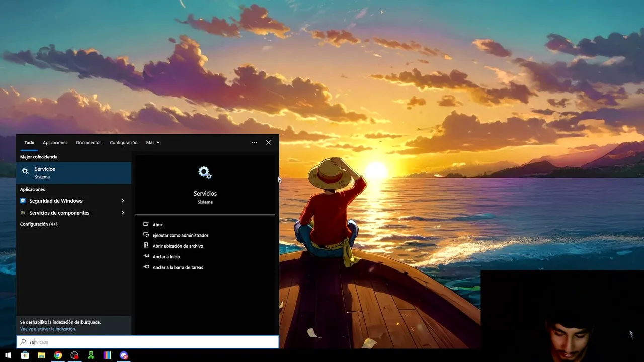Image resolution: width=644 pixels, height=362 pixels.
Task: Click the Vuelve a activar la indización link
Action: pyautogui.click(x=48, y=329)
